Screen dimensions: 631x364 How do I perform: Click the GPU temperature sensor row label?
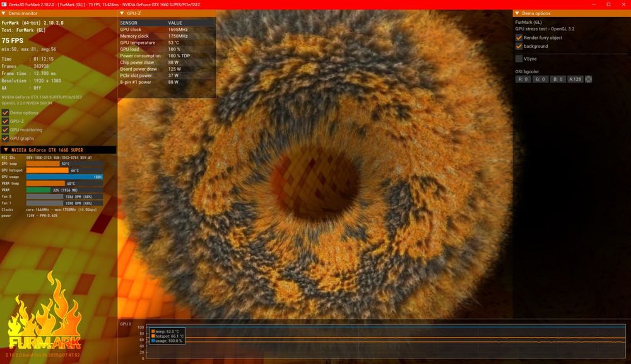(x=137, y=43)
